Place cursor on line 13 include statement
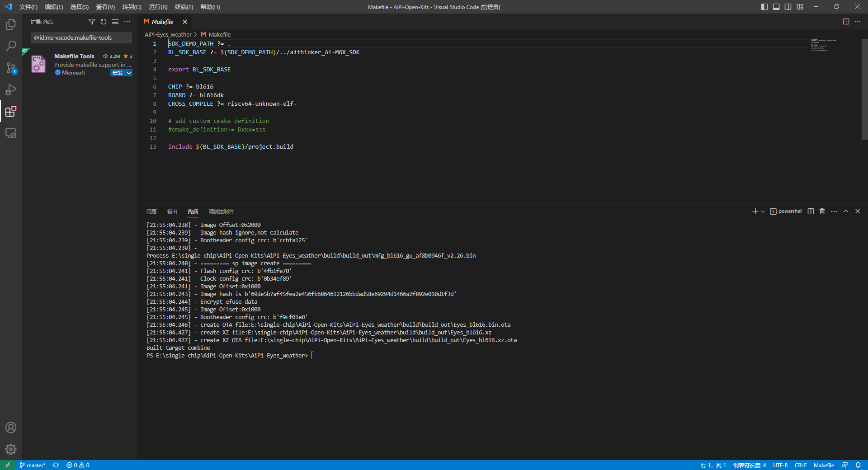 (231, 146)
